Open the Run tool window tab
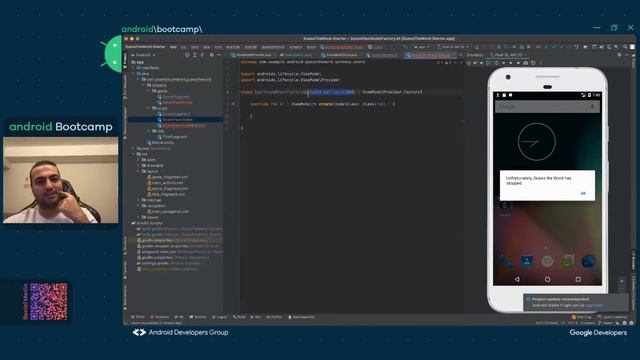The width and height of the screenshot is (640, 360). (x=256, y=317)
